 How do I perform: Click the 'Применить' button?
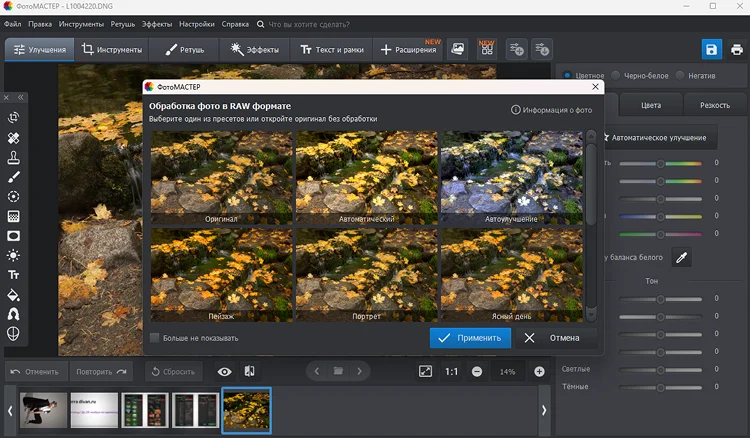pyautogui.click(x=470, y=338)
